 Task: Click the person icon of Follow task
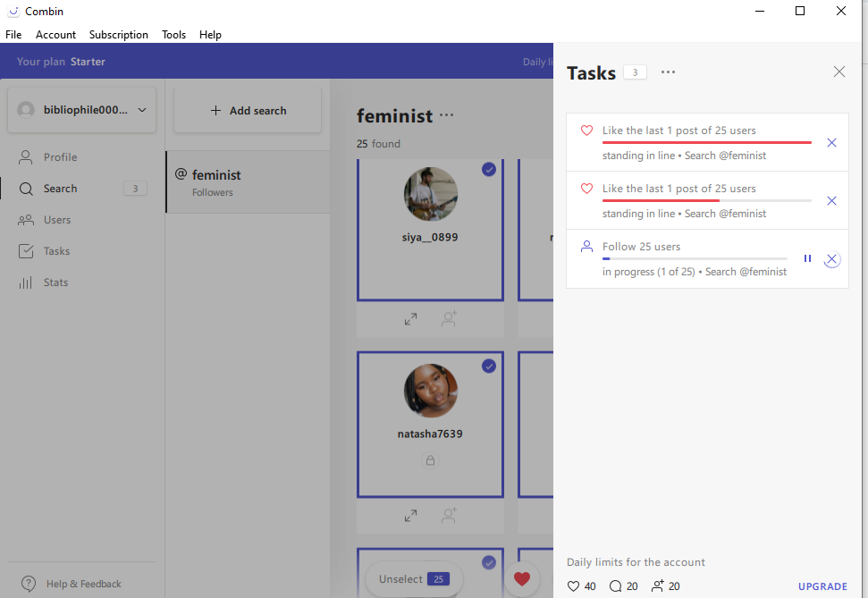(x=586, y=247)
